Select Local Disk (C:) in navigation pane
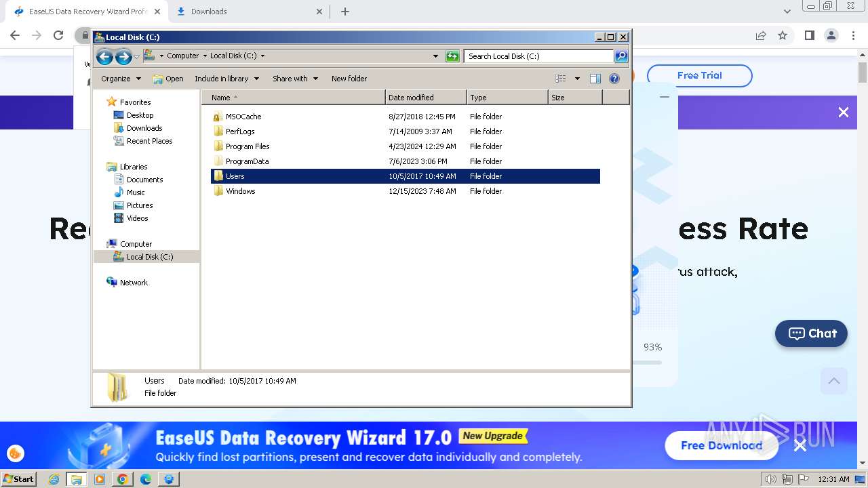 [149, 257]
